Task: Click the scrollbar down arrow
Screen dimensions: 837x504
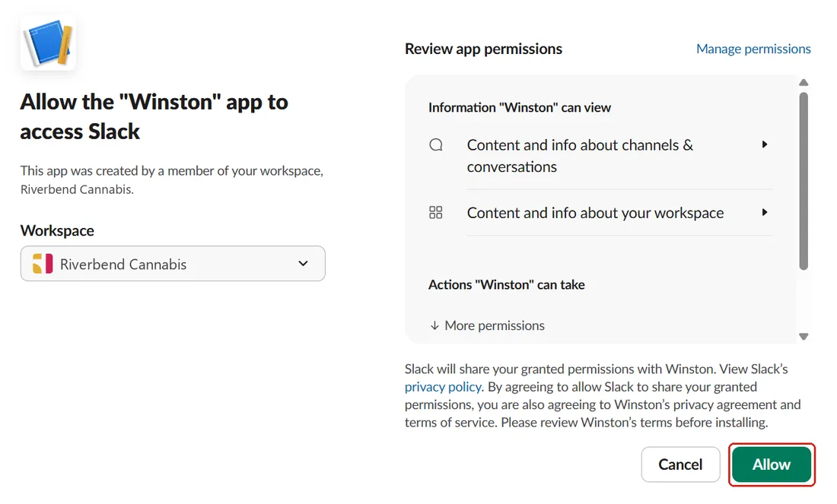Action: pyautogui.click(x=804, y=337)
